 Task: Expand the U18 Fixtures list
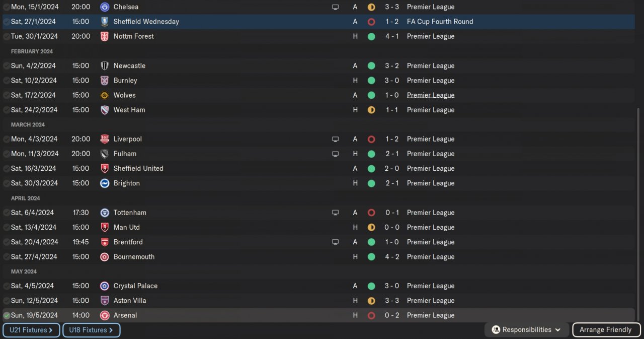tap(91, 330)
